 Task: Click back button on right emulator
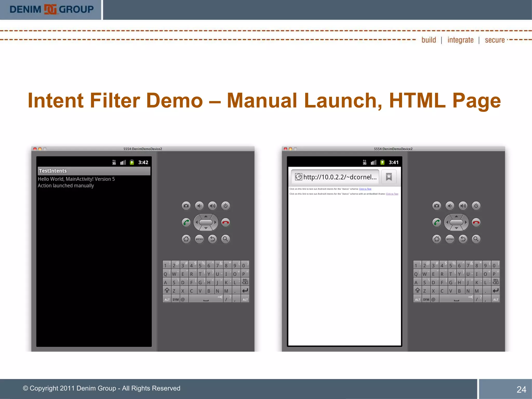[463, 239]
